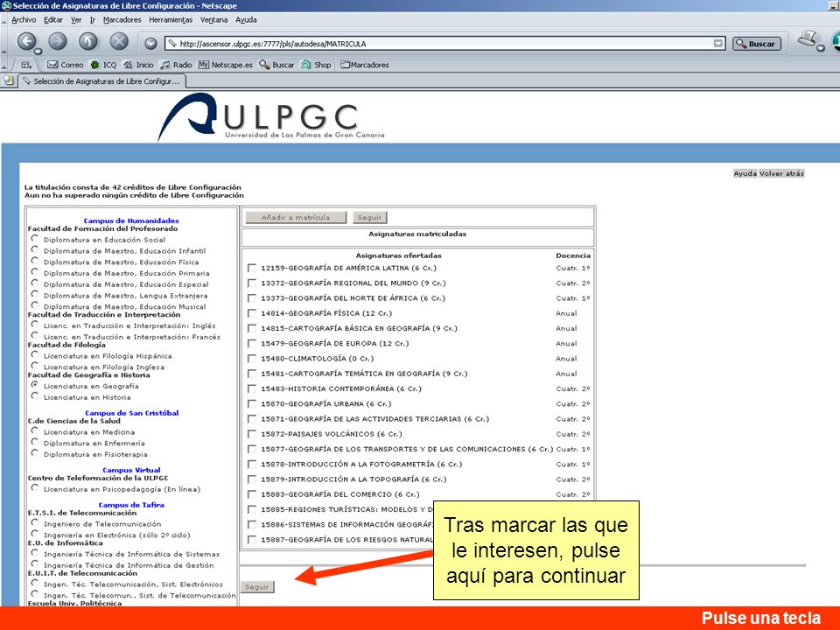Select Diplomatura en Educación Social radio
The image size is (840, 630).
coord(35,238)
